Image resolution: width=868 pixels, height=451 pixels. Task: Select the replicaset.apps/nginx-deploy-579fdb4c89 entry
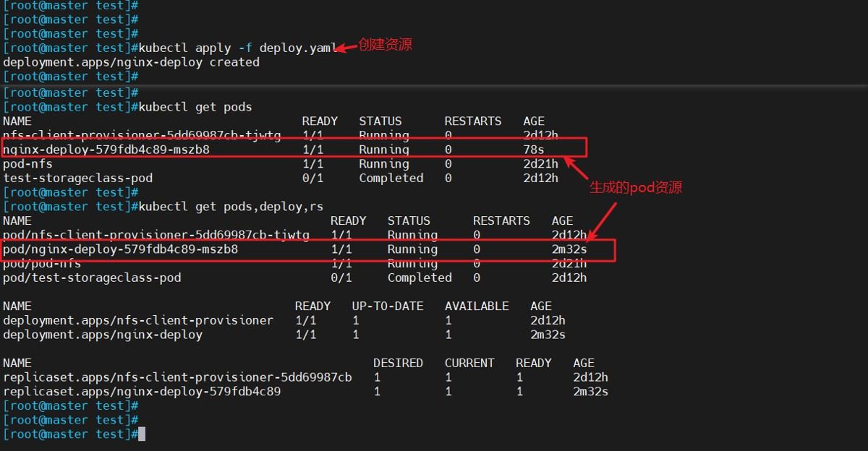(142, 392)
